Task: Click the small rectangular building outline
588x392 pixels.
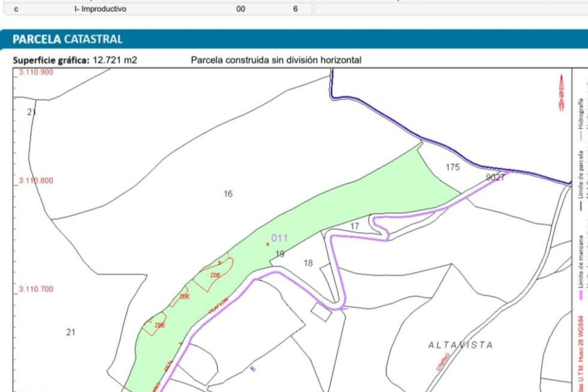Action: pos(321,312)
